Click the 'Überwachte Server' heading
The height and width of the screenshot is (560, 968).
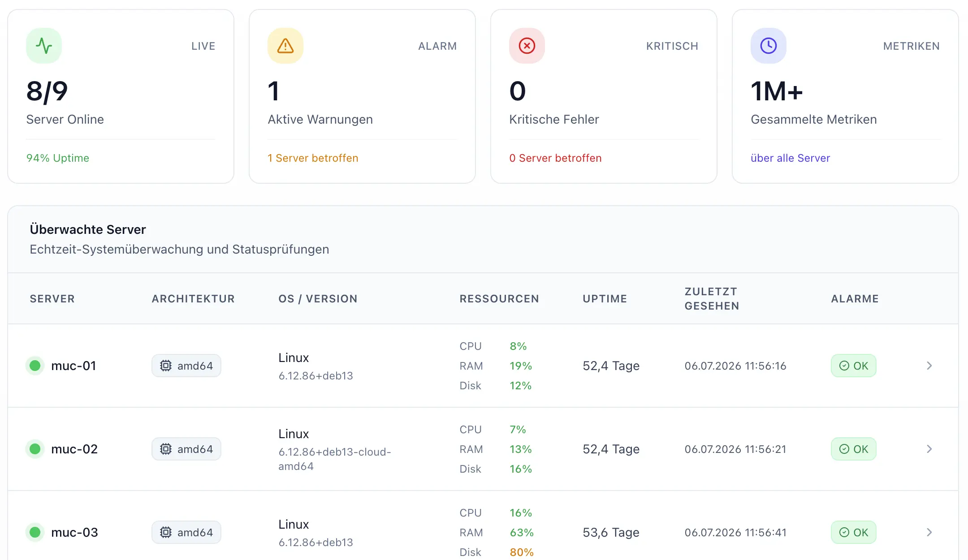click(x=88, y=229)
